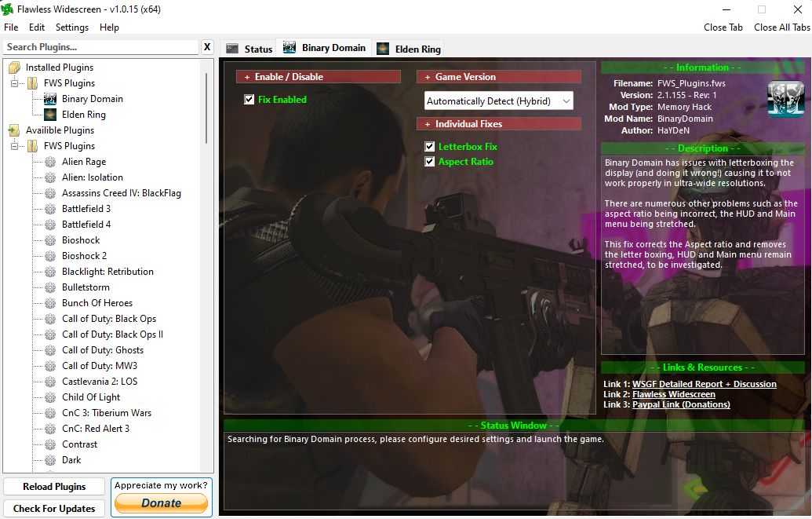Collapse the installed FWS Plugins tree node
This screenshot has width=812, height=519.
(14, 83)
